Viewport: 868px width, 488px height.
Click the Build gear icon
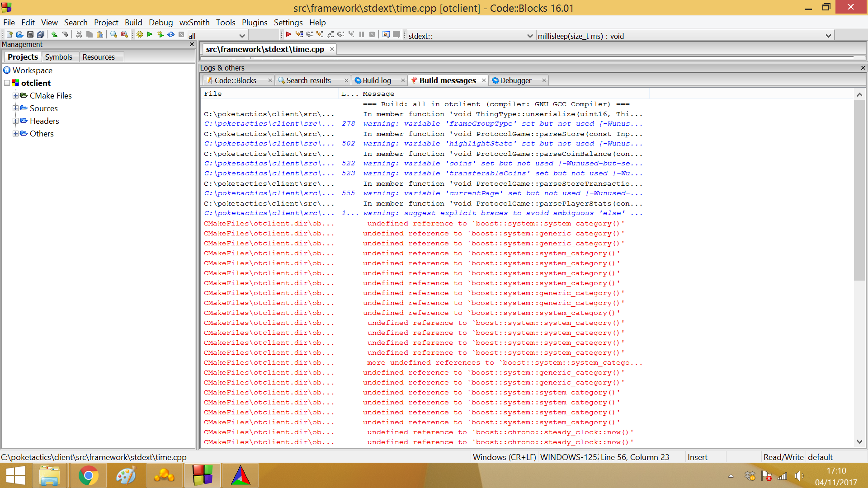(140, 34)
